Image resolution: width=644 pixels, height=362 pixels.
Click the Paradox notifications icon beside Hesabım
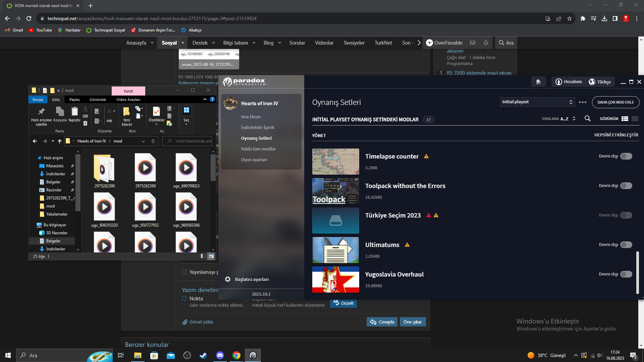[539, 82]
